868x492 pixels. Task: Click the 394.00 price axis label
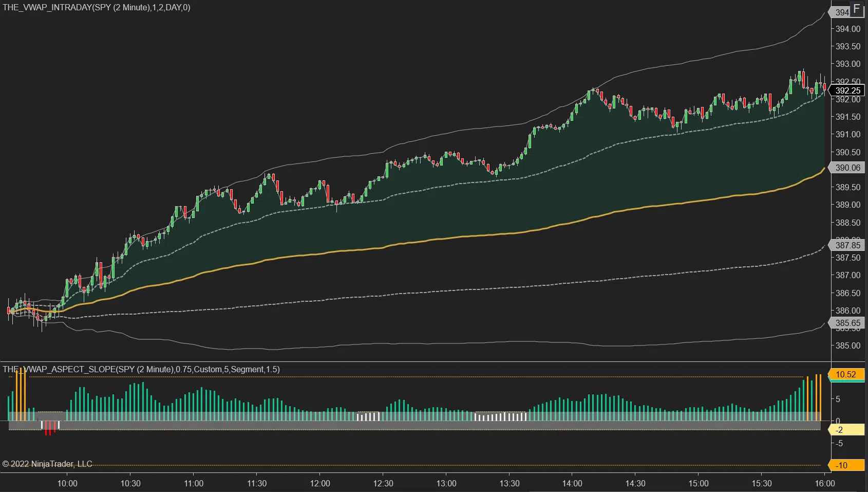[x=848, y=29]
